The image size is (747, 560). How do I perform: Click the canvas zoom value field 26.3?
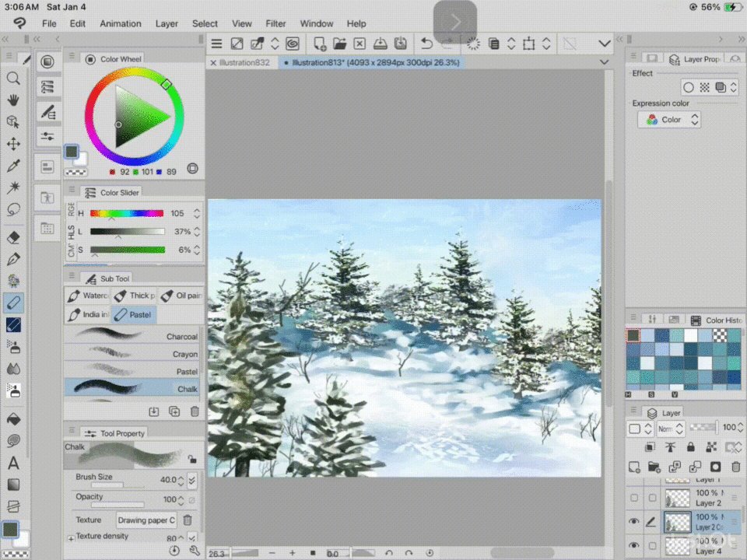(x=218, y=554)
